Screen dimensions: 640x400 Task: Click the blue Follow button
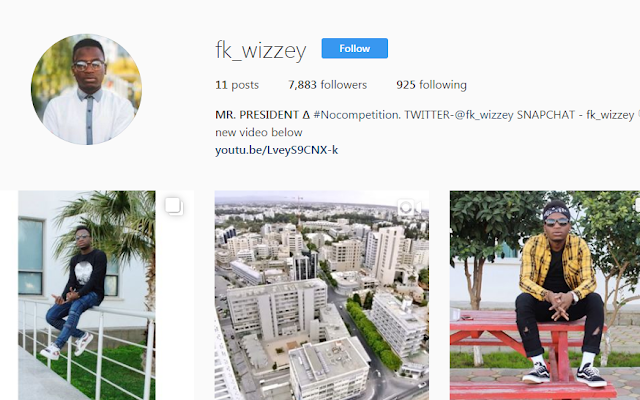tap(354, 48)
